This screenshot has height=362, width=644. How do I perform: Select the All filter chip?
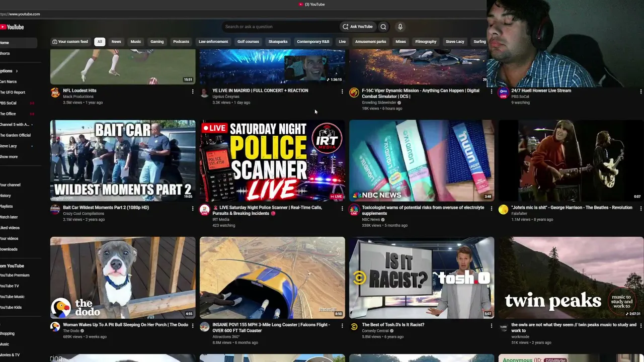pyautogui.click(x=100, y=42)
